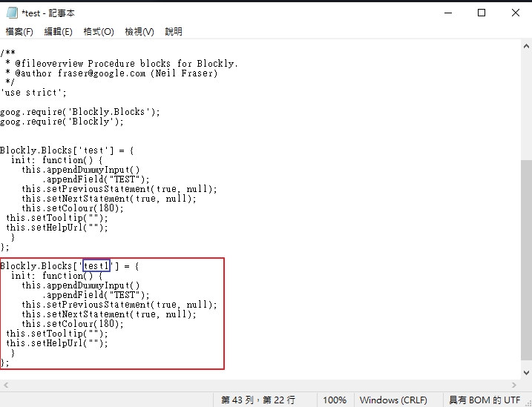This screenshot has height=407, width=532.
Task: Click the first this.setColour(180); line
Action: pyautogui.click(x=73, y=208)
